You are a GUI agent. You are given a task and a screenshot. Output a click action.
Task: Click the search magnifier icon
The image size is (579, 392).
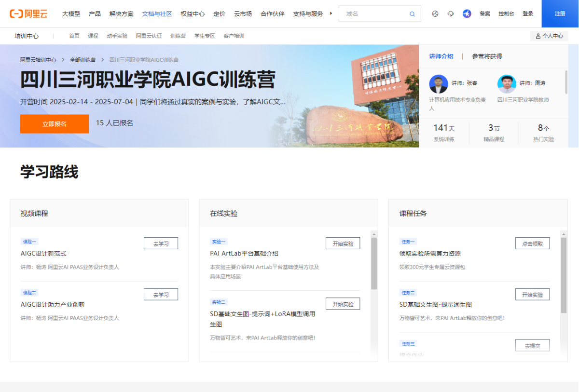point(413,14)
